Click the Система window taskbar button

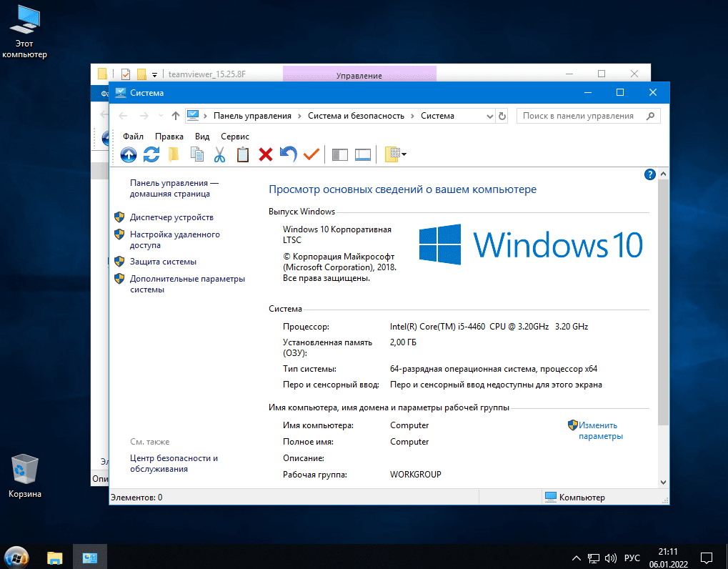click(x=89, y=558)
